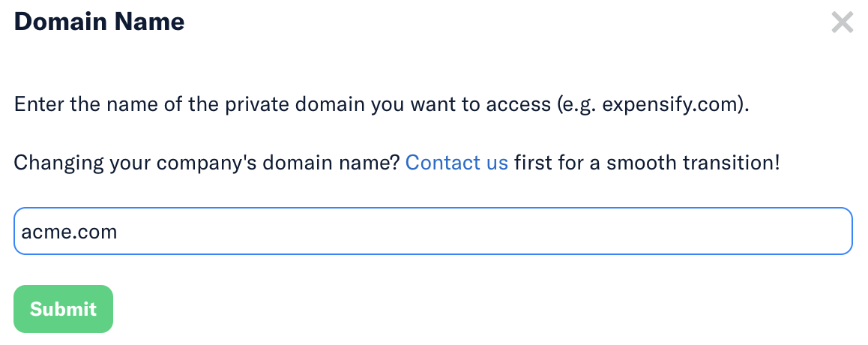
Task: Click the acme.com text in the field
Action: pyautogui.click(x=69, y=232)
